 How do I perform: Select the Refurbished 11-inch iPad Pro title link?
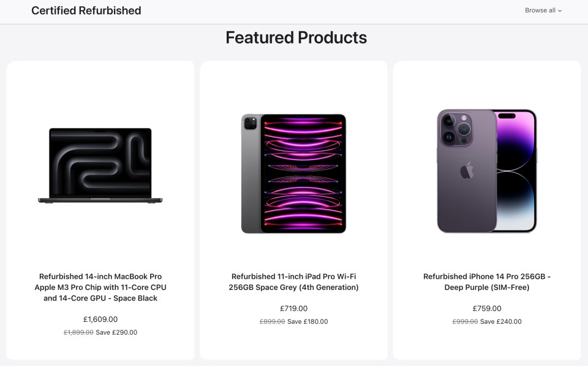[x=293, y=282]
